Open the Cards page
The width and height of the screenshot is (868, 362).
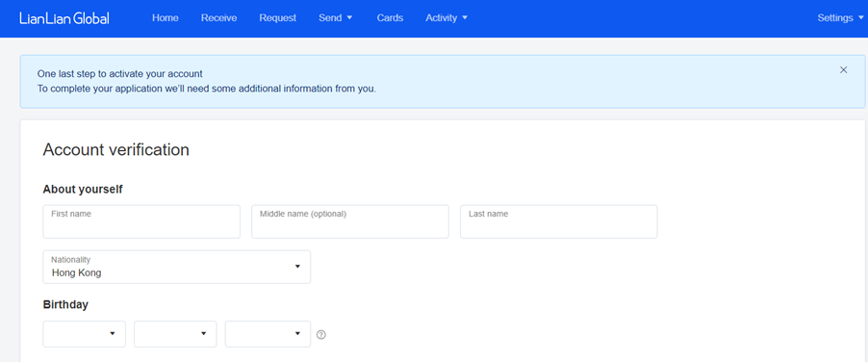390,17
